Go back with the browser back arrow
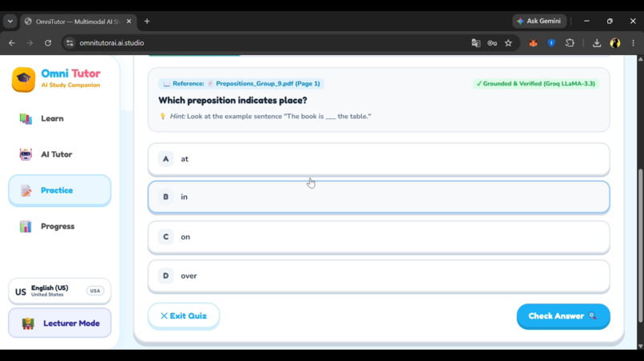644x361 pixels. (x=11, y=42)
